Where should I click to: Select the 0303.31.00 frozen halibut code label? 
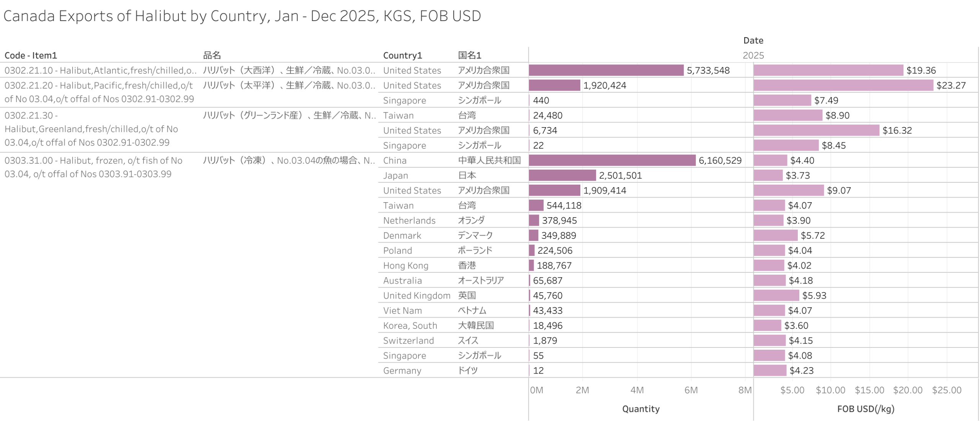point(93,167)
